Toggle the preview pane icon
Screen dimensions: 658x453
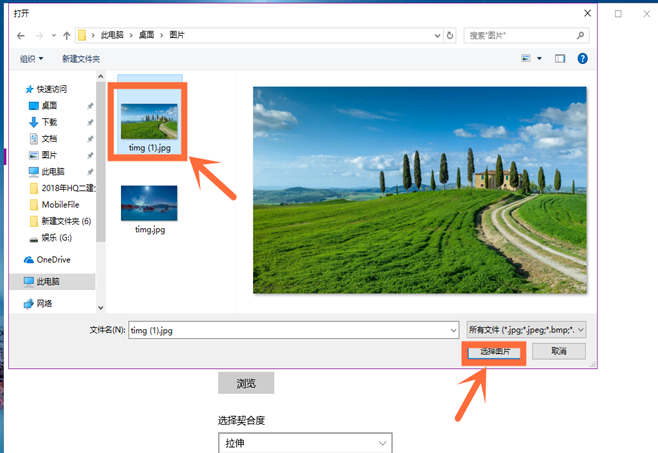coord(560,59)
